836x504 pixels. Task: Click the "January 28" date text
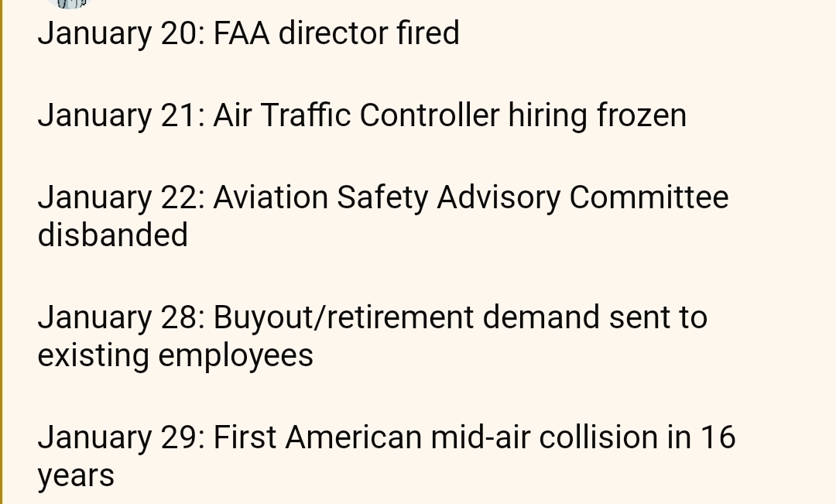(121, 318)
